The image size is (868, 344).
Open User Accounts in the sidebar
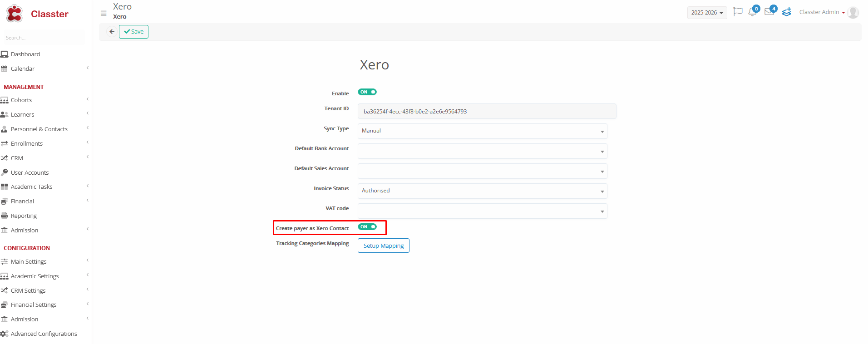point(30,173)
